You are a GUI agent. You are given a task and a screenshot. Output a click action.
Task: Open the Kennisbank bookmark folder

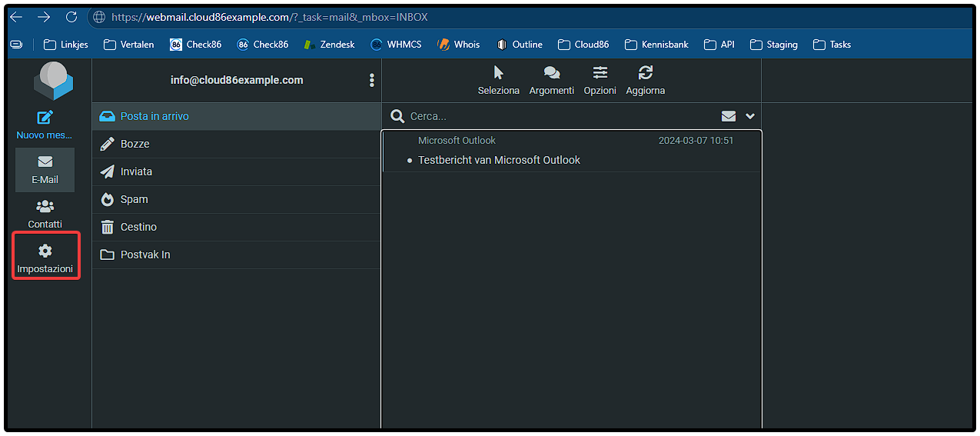657,45
